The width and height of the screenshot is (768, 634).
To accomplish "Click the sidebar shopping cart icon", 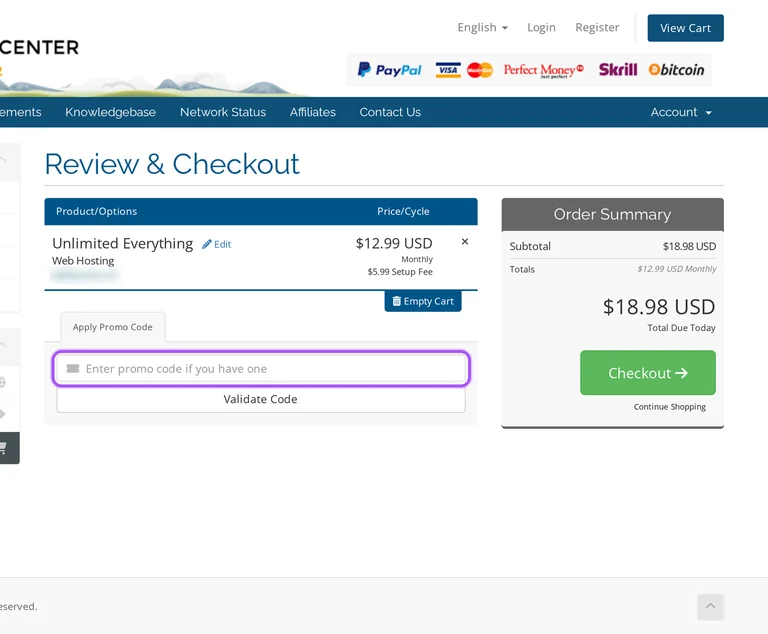I will click(3, 447).
